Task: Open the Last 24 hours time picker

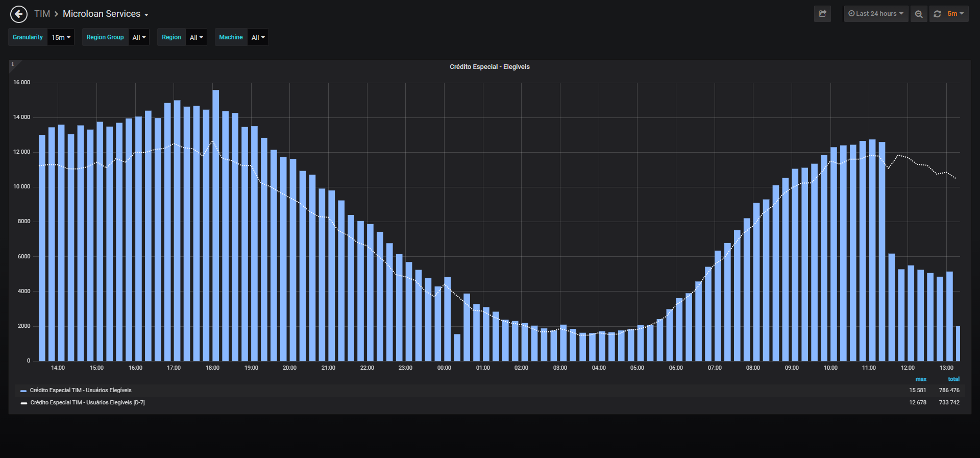Action: click(876, 14)
